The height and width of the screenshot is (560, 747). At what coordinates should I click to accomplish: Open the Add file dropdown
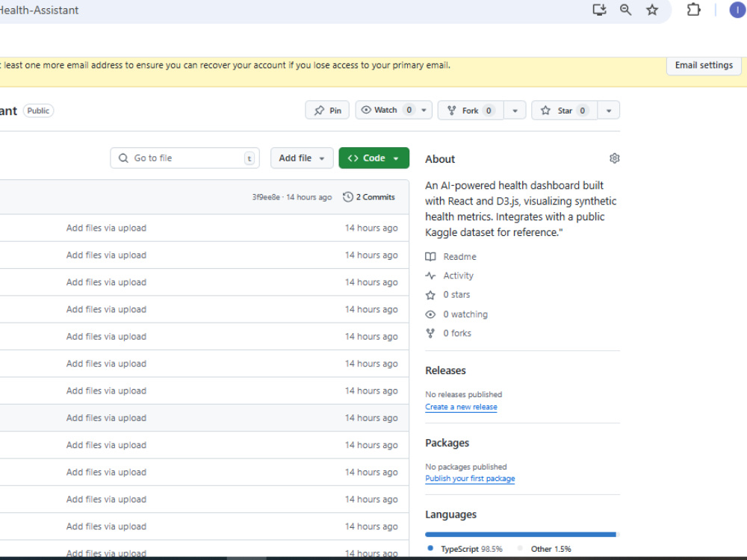pyautogui.click(x=302, y=158)
